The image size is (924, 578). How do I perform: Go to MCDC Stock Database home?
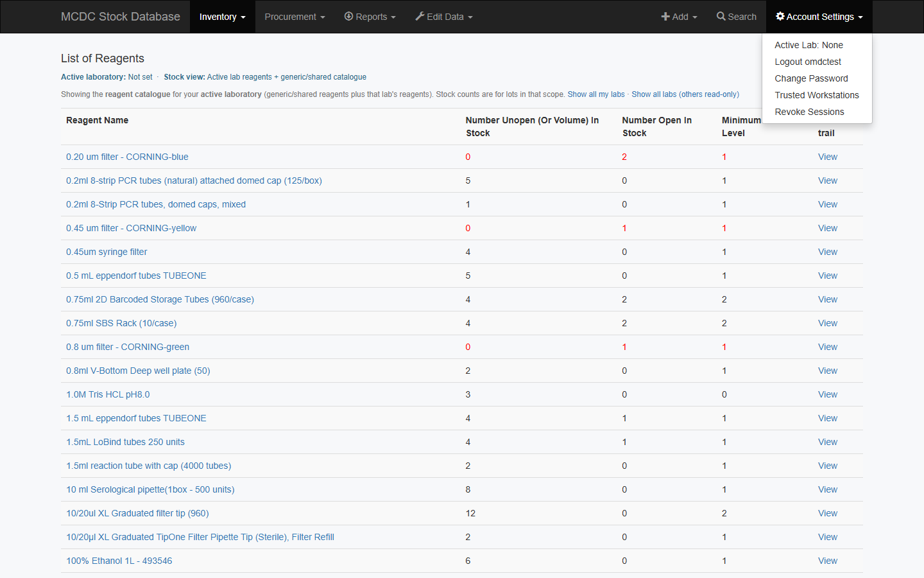tap(121, 17)
